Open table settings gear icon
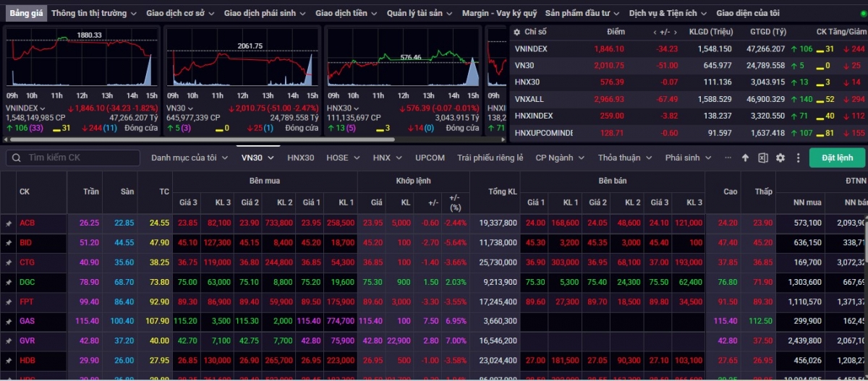868x381 pixels. pos(780,158)
